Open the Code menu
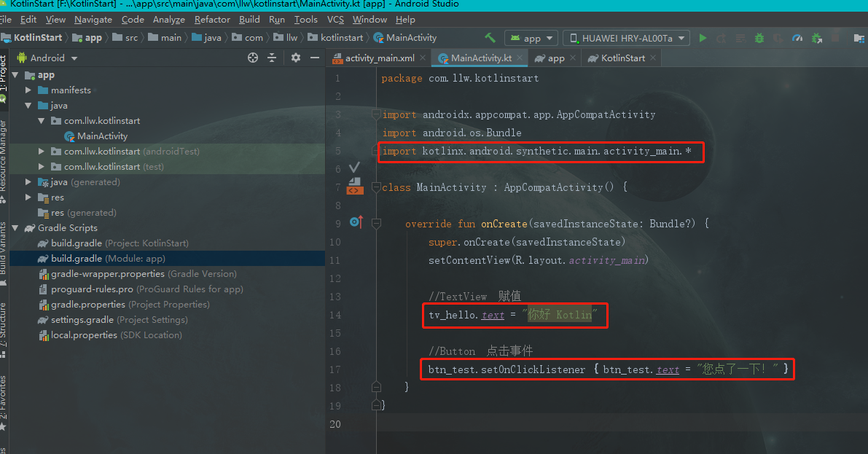The width and height of the screenshot is (868, 454). 133,20
